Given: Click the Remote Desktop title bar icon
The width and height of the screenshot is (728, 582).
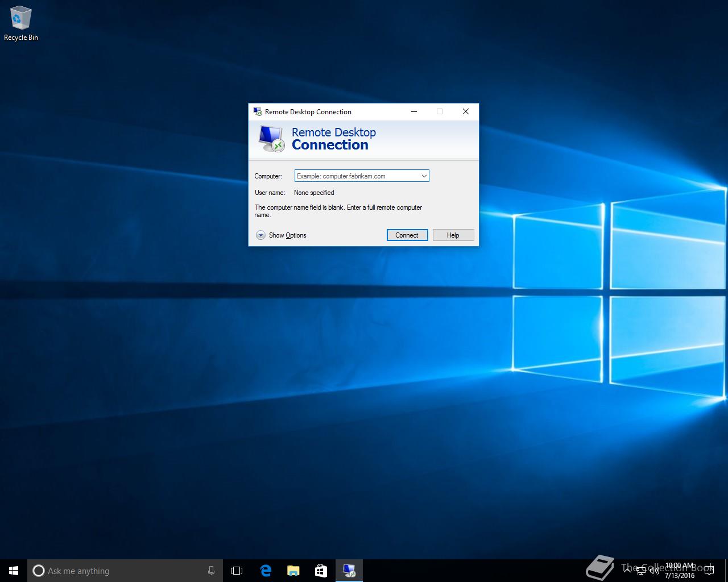Looking at the screenshot, I should (x=258, y=111).
